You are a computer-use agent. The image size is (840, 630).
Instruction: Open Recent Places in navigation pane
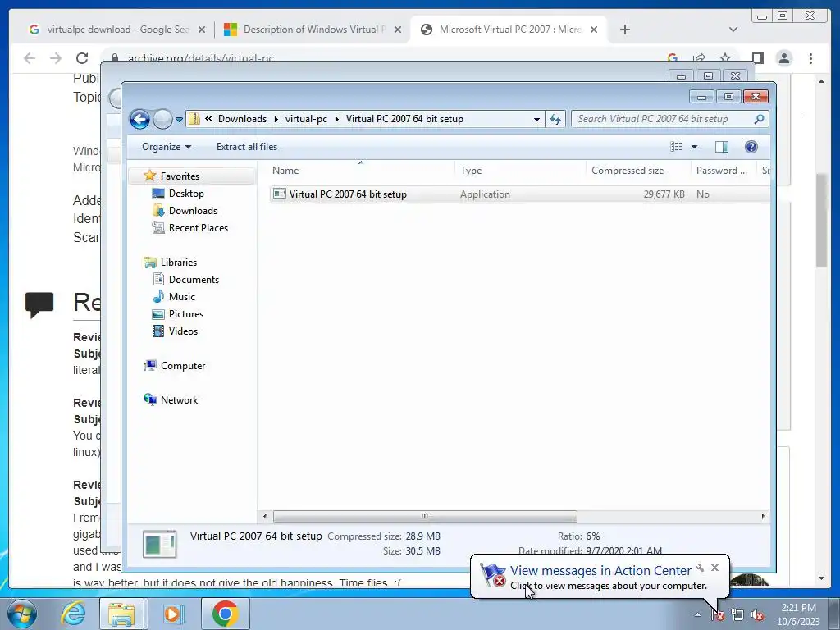(x=199, y=228)
